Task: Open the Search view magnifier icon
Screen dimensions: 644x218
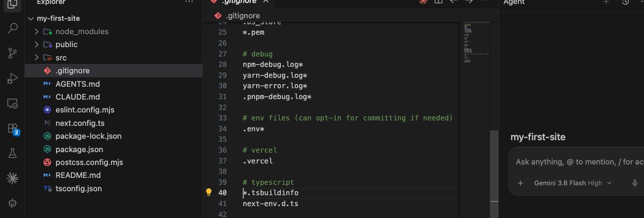Action: click(12, 28)
